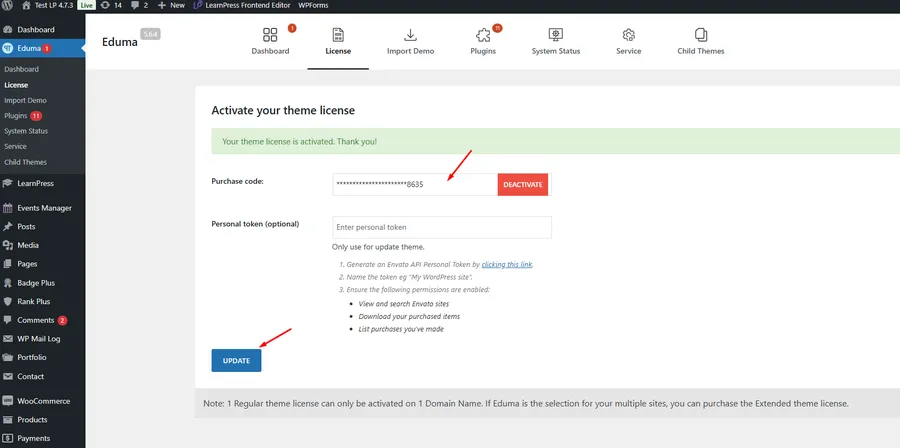Click the 'List purchases you've made' bullet
The image size is (900, 448).
pos(401,329)
